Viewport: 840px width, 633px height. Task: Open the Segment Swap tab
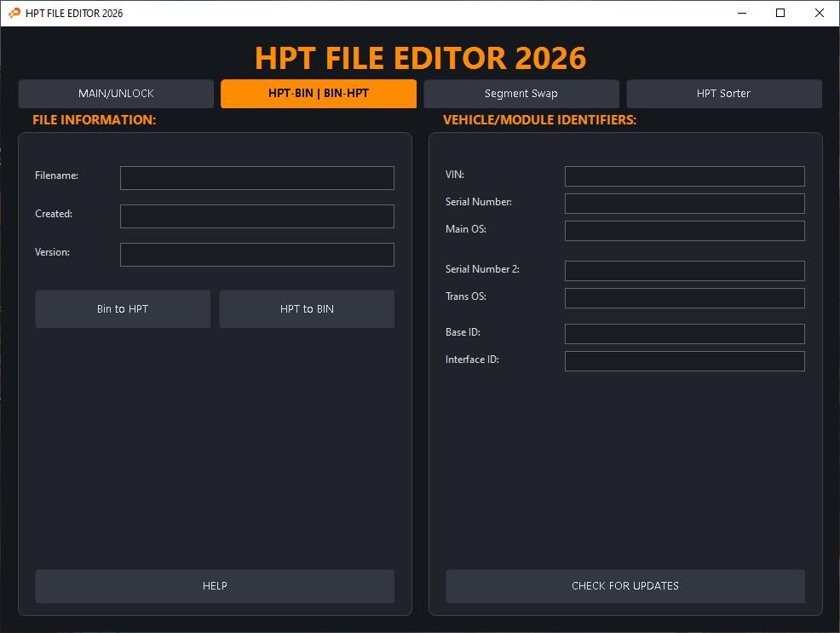[x=521, y=94]
